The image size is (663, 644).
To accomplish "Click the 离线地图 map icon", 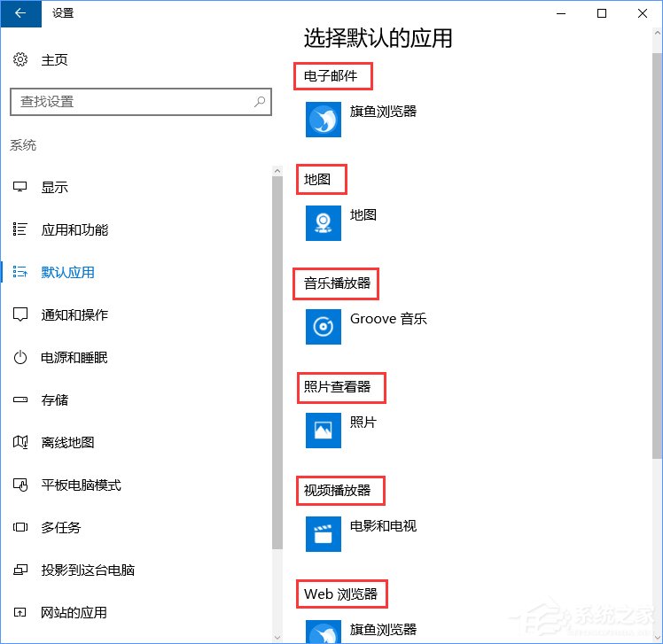I will (19, 442).
